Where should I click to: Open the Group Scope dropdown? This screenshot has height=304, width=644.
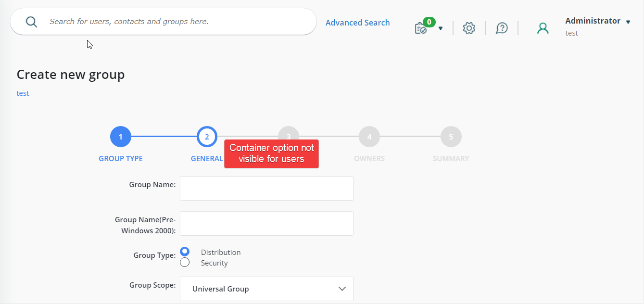point(266,289)
